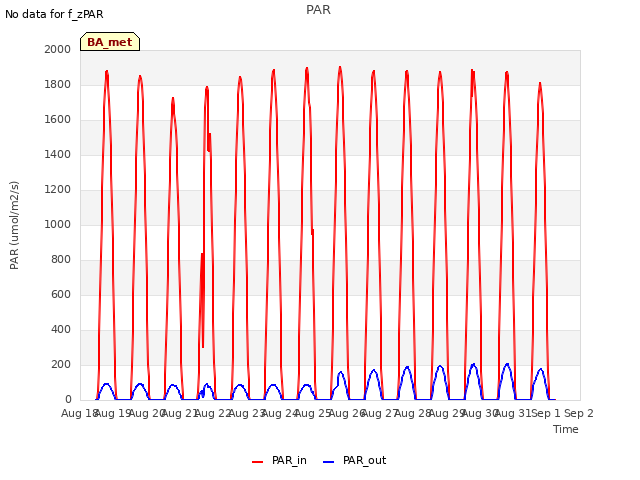Click the y-axis tick label 1400
The width and height of the screenshot is (640, 480).
(58, 154)
